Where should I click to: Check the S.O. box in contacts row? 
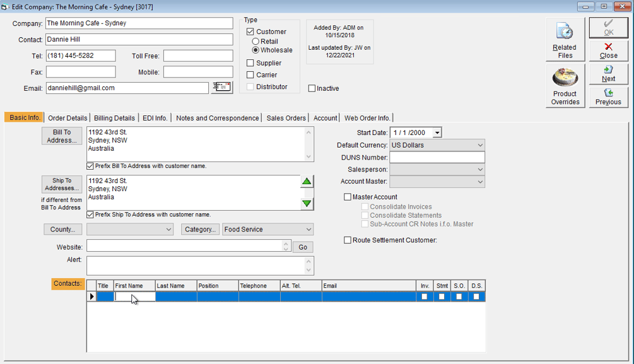[459, 296]
